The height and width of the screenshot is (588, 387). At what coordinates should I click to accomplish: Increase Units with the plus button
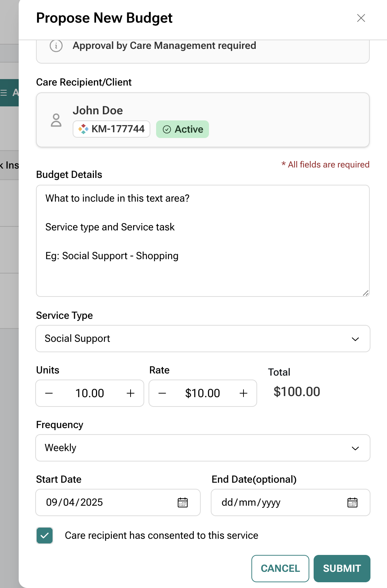coord(131,393)
